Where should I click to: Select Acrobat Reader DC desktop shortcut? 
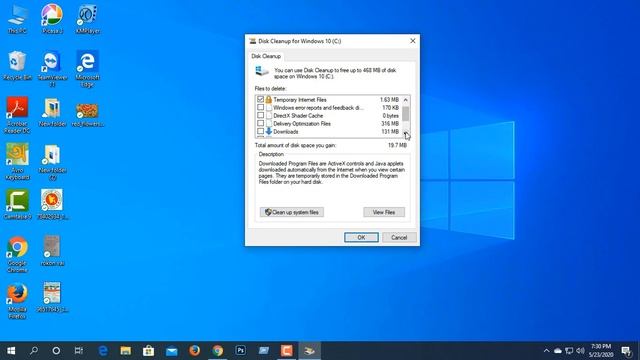click(x=17, y=115)
